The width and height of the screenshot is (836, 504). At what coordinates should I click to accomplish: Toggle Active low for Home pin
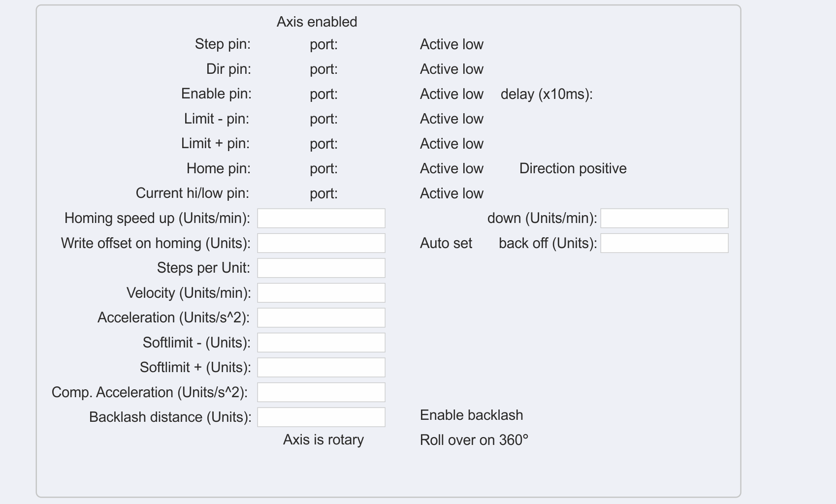pyautogui.click(x=451, y=169)
